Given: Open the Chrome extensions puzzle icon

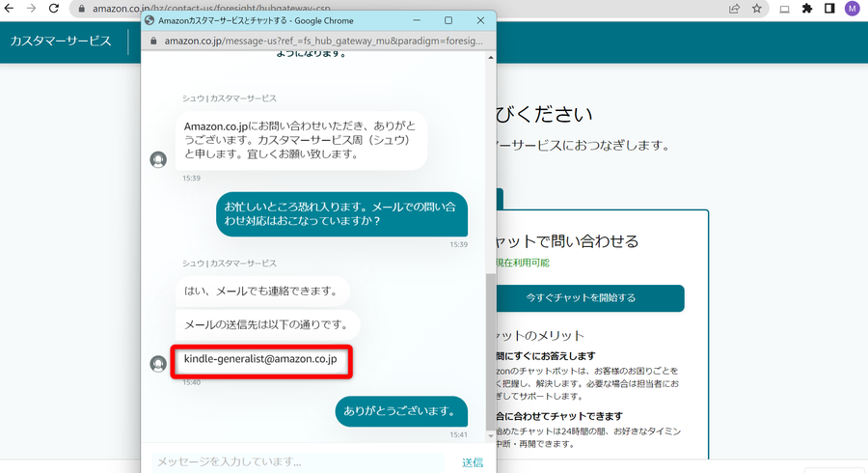Looking at the screenshot, I should pyautogui.click(x=807, y=9).
